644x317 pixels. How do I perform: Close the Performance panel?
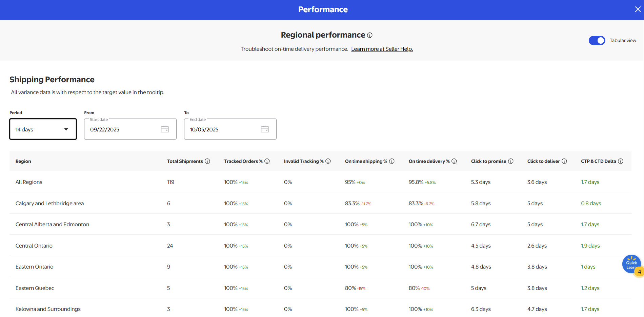click(638, 9)
